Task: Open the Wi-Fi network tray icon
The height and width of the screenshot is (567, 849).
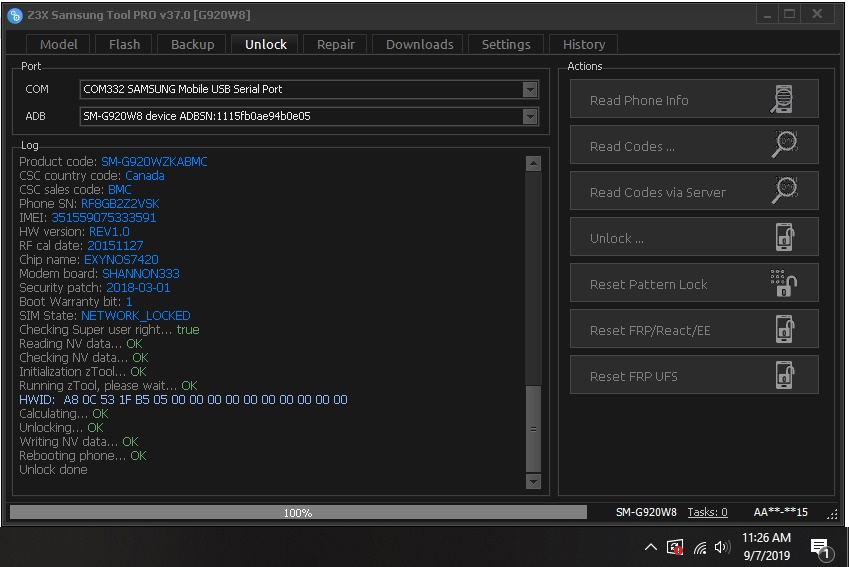Action: click(700, 548)
